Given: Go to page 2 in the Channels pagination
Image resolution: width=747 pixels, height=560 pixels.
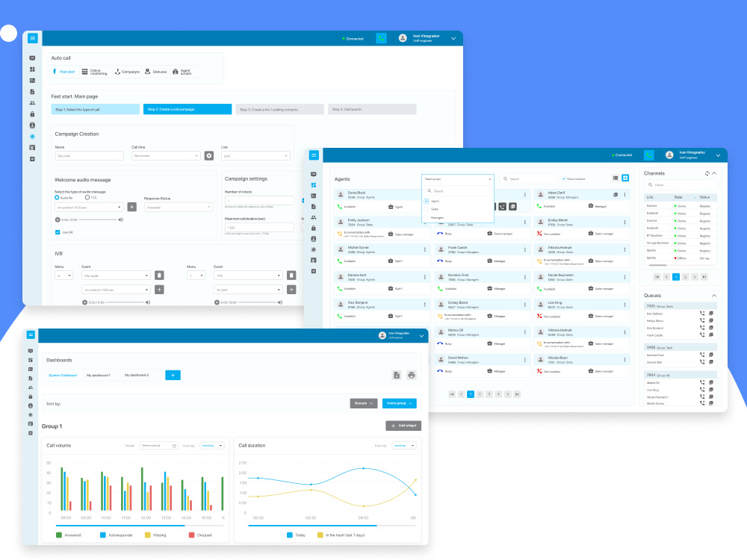Looking at the screenshot, I should [x=685, y=277].
